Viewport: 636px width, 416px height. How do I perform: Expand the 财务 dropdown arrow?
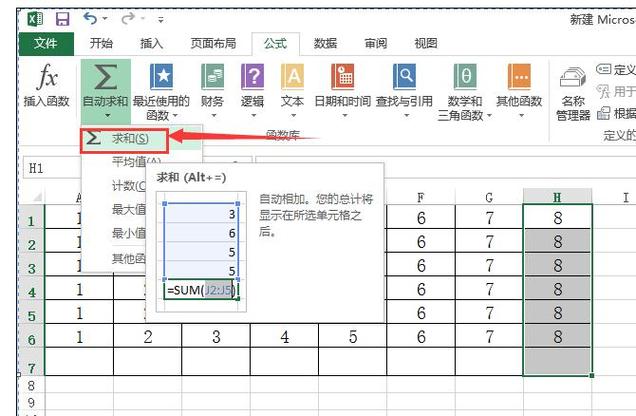coord(214,116)
